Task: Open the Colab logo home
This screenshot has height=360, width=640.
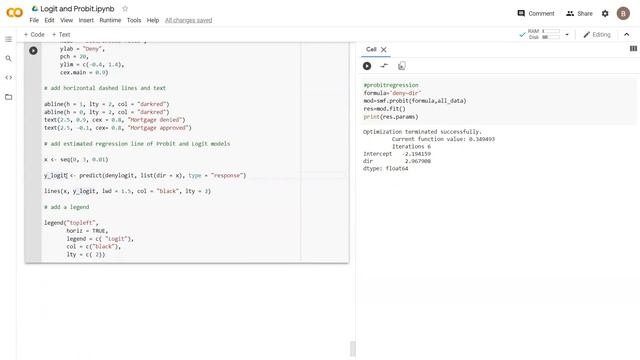Action: 14,13
